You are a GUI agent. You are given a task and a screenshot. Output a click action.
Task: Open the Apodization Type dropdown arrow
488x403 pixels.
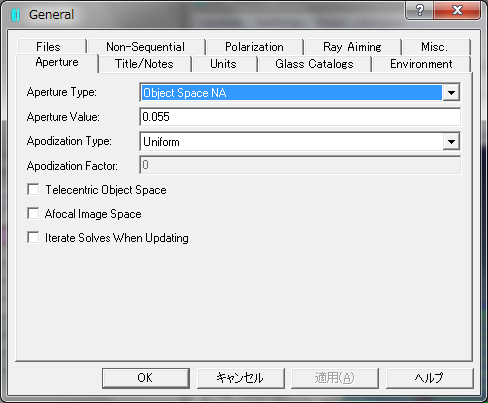tap(451, 142)
